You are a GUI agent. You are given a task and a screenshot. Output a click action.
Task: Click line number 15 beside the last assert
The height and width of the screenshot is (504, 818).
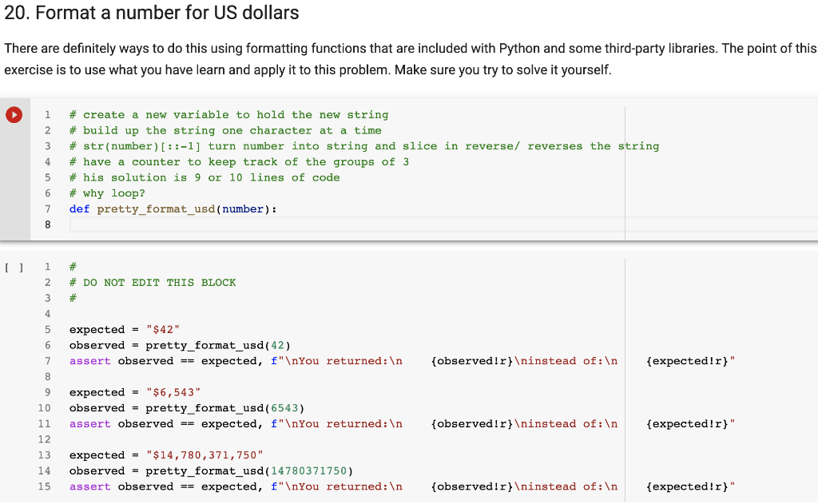tap(47, 486)
